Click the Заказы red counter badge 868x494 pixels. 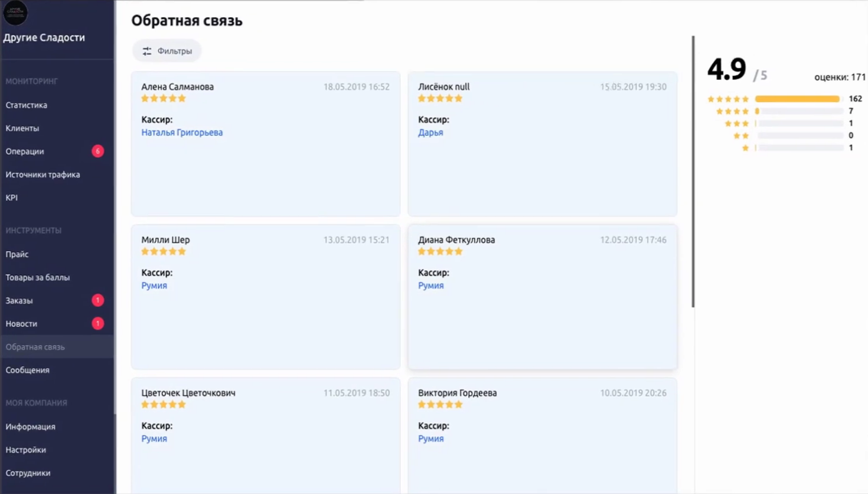tap(97, 300)
